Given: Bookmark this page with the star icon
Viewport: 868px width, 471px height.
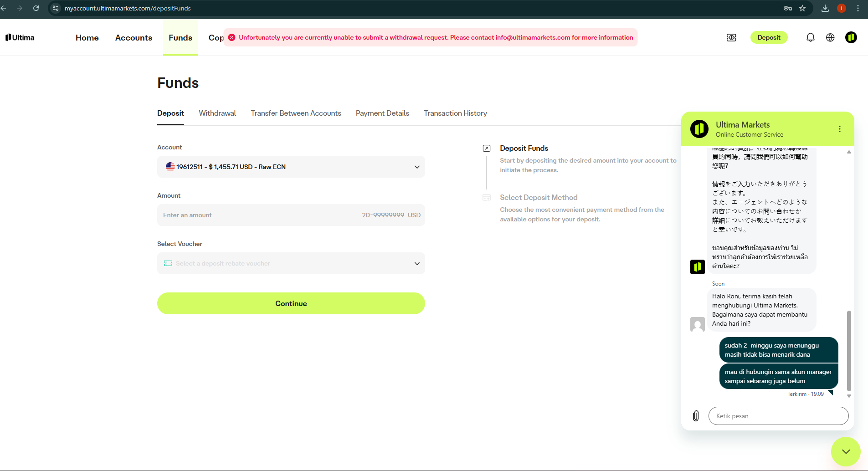Looking at the screenshot, I should coord(802,8).
